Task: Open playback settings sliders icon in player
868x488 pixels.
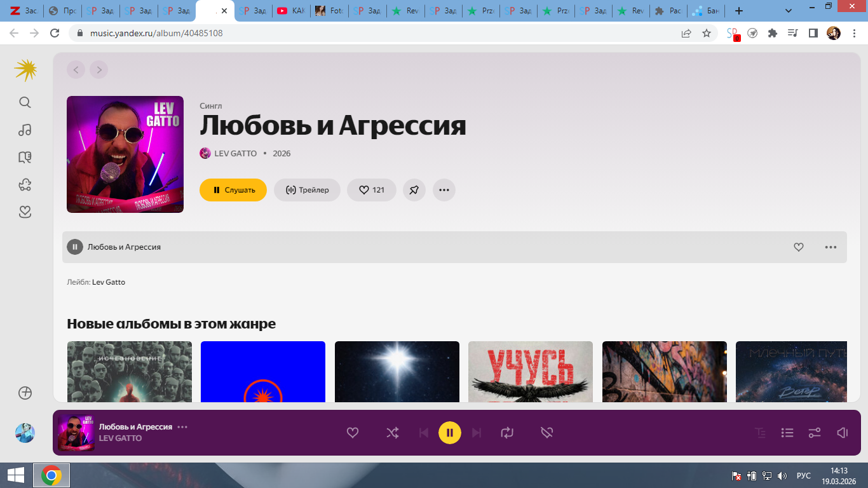Action: [x=815, y=433]
